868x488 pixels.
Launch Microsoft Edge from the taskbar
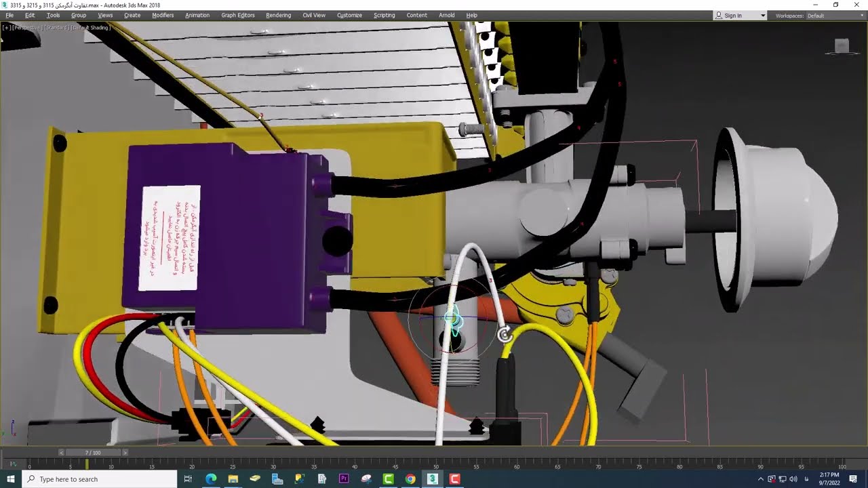click(211, 479)
